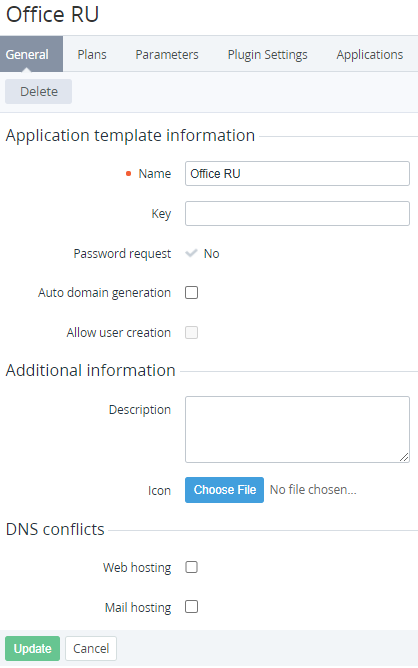Open the Applications tab
The image size is (418, 668).
pyautogui.click(x=370, y=55)
